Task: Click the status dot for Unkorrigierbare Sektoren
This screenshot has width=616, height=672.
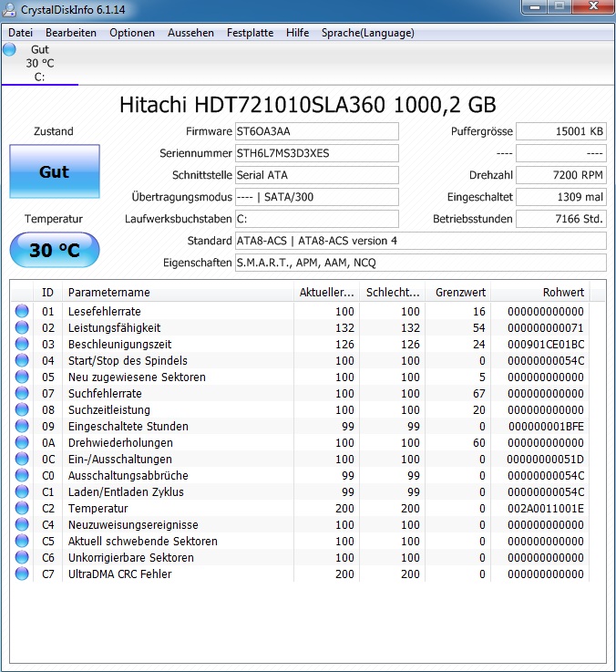Action: 22,557
